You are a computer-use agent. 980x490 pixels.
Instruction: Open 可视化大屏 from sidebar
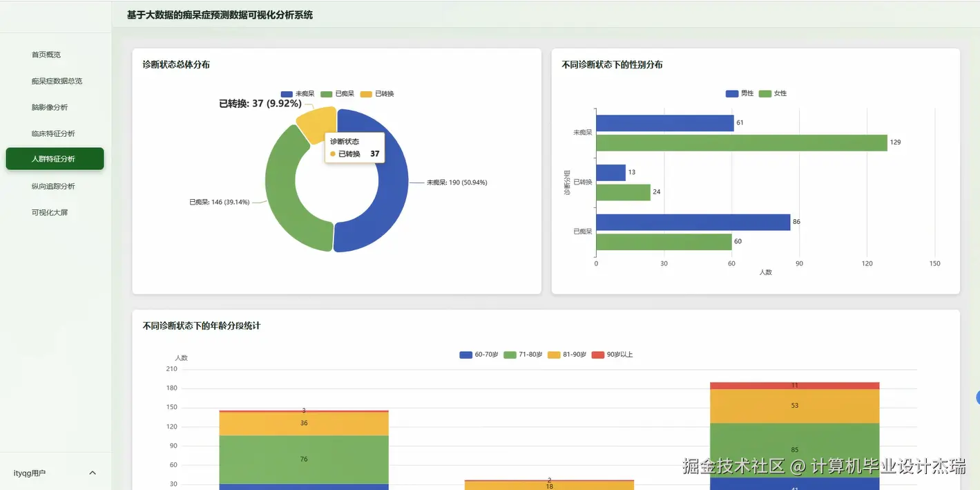(x=50, y=212)
